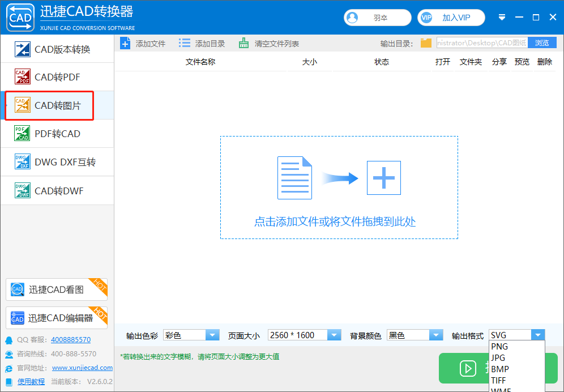This screenshot has width=564, height=392.
Task: Click the QQ penguin icon
Action: pyautogui.click(x=8, y=340)
